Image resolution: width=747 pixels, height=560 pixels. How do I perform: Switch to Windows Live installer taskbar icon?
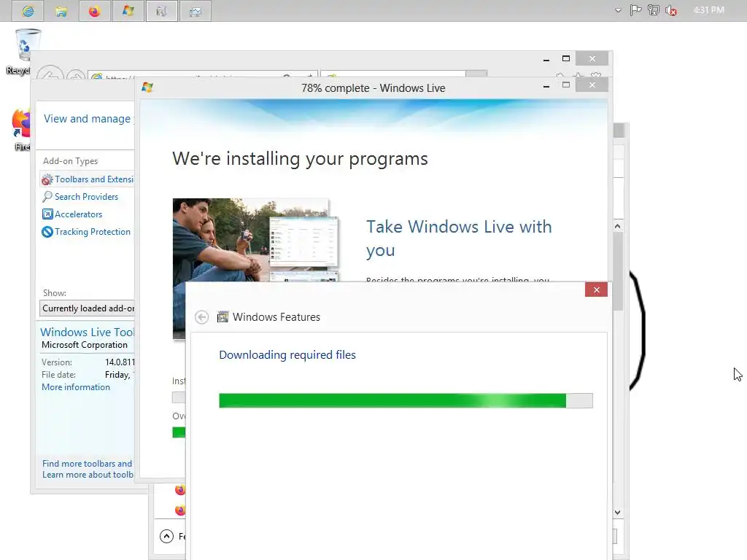tap(128, 11)
